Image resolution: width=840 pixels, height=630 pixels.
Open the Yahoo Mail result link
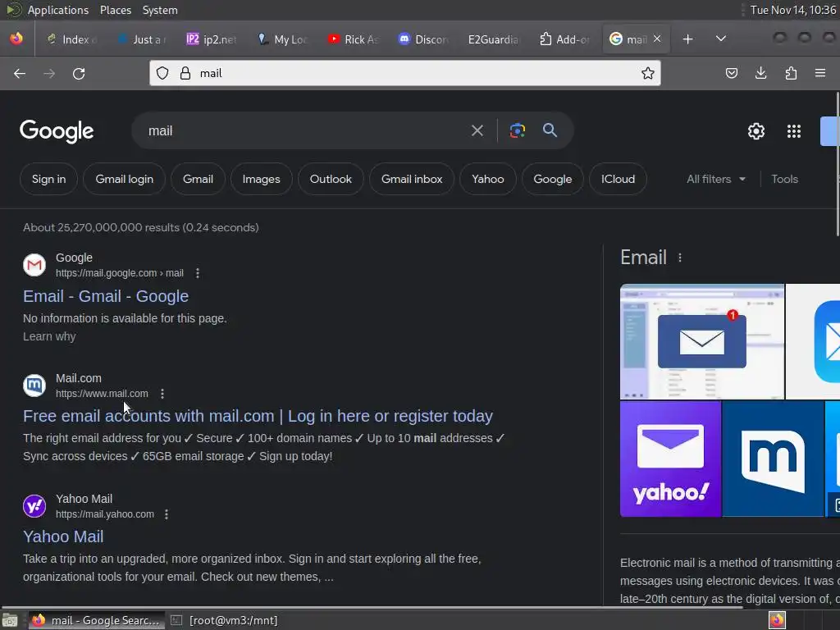click(63, 536)
